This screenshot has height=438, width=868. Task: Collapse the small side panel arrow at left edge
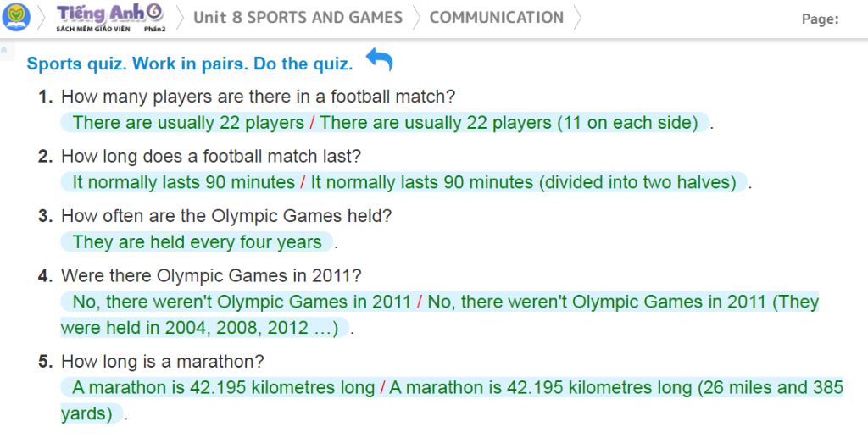[x=4, y=50]
